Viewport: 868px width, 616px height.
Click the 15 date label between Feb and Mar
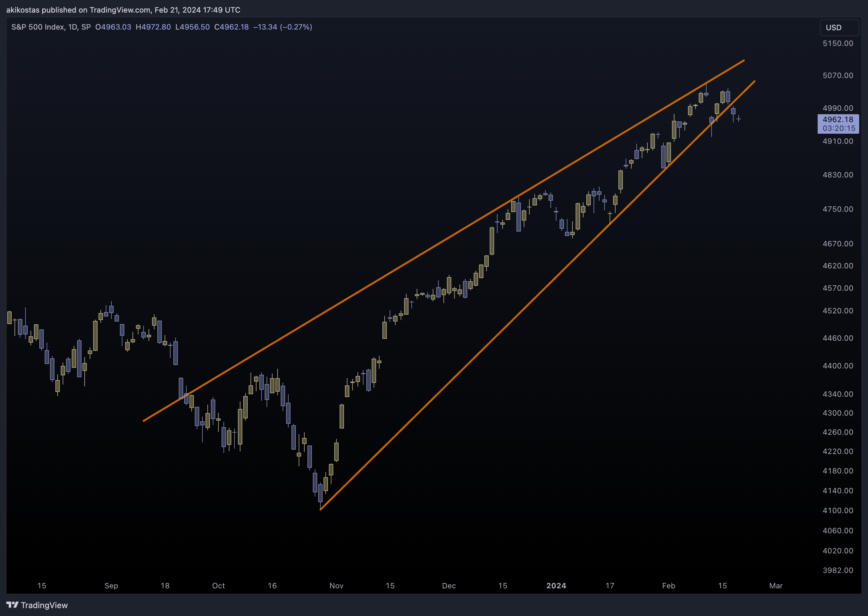click(x=723, y=586)
